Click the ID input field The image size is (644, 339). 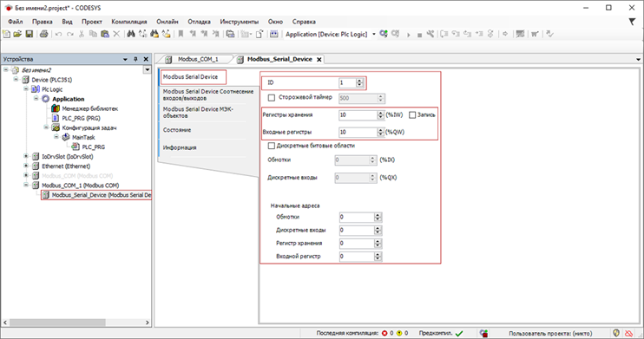click(x=347, y=83)
